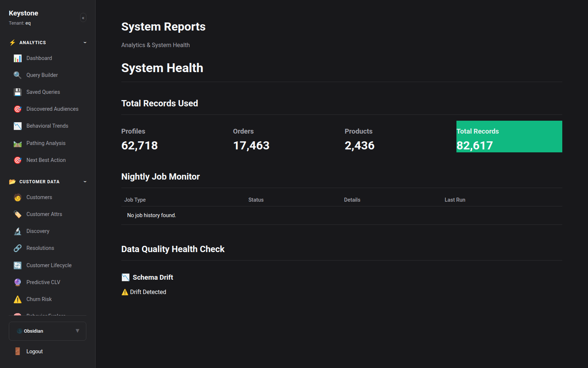Click the Keystone app title
This screenshot has width=588, height=368.
pos(24,13)
